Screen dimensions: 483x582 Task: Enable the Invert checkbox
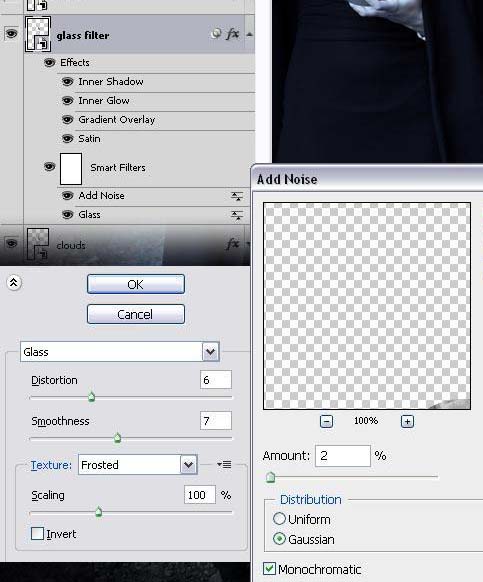pyautogui.click(x=37, y=534)
